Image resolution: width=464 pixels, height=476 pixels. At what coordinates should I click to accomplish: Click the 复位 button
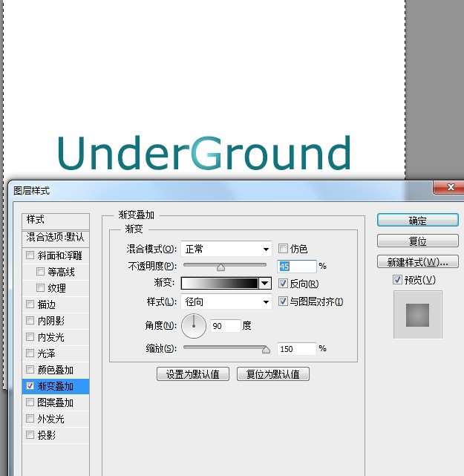[x=417, y=241]
